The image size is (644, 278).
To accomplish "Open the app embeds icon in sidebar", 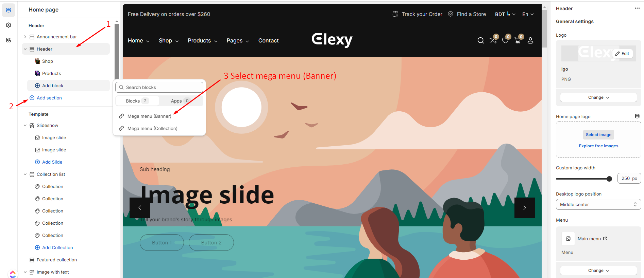I will pyautogui.click(x=9, y=40).
